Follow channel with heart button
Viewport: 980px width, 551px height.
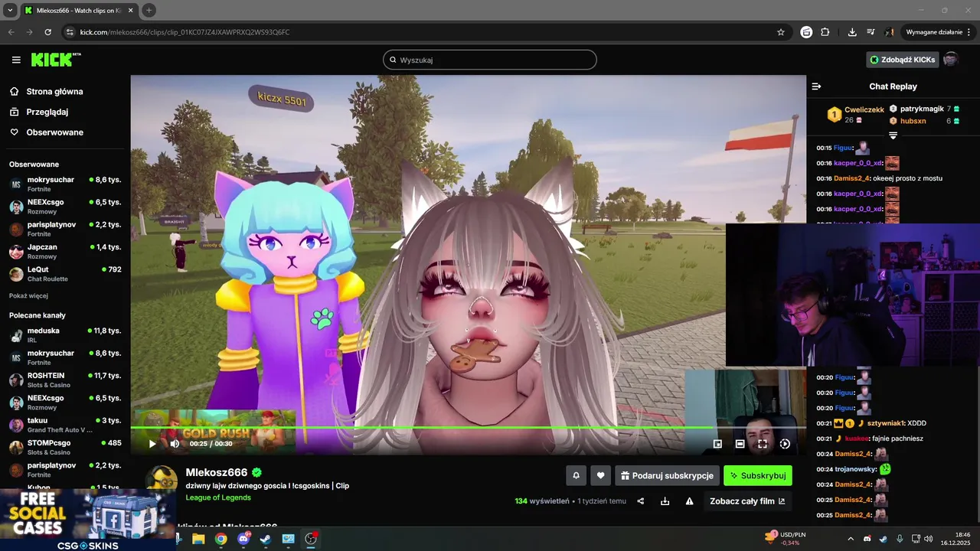tap(600, 475)
